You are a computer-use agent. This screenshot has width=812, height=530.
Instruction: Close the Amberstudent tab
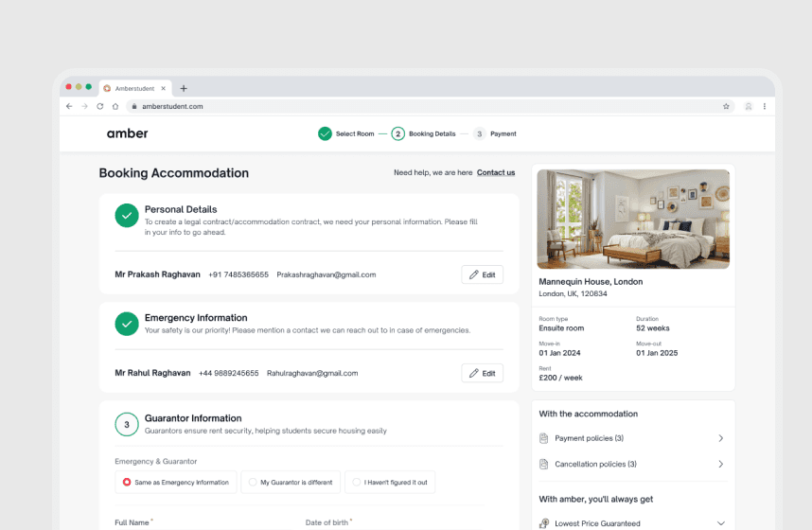163,89
